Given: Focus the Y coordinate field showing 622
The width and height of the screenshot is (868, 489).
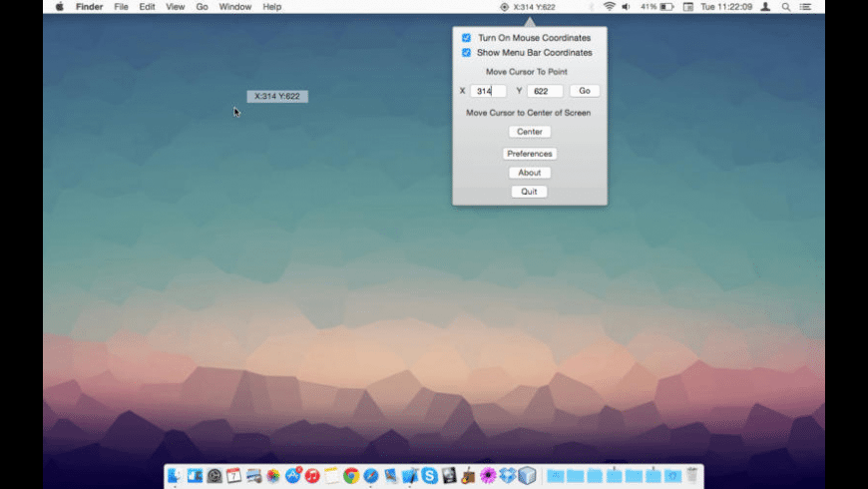Looking at the screenshot, I should click(545, 91).
